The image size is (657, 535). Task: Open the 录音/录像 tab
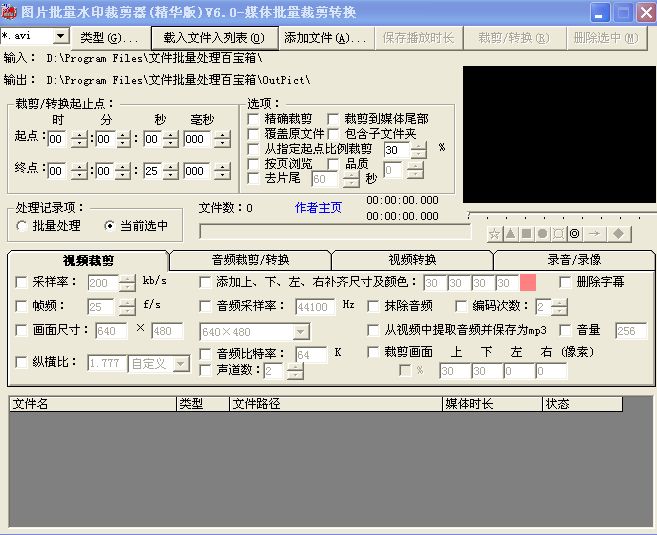coord(573,260)
